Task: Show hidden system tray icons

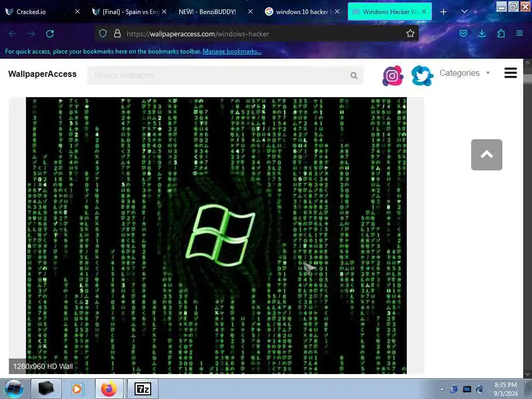Action: click(442, 389)
